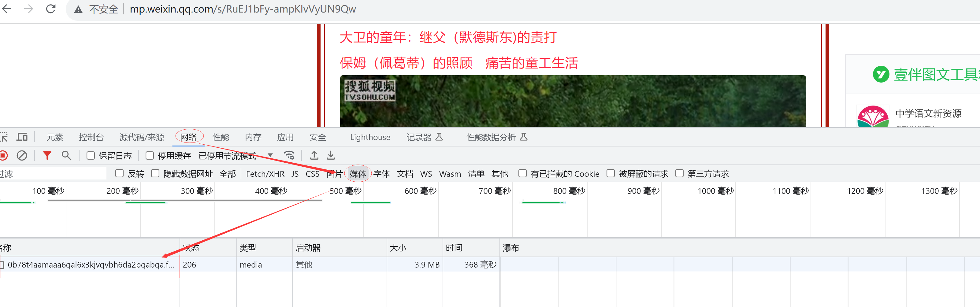Screen dimensions: 980x307
Task: Switch to the 控制台 tab
Action: click(x=91, y=137)
